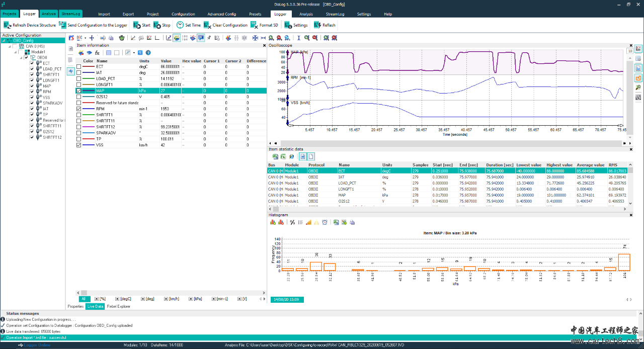
Task: Click the fx formula icon in Item information
Action: pos(97,53)
